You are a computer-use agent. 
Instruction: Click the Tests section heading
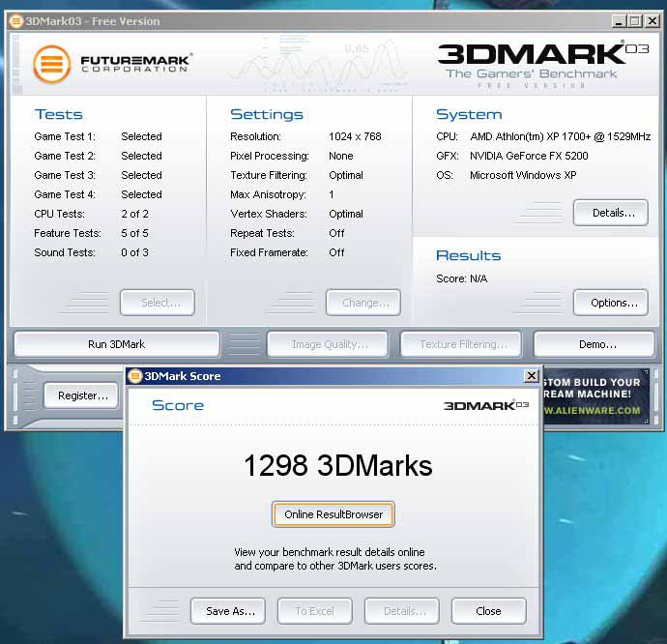click(x=59, y=114)
